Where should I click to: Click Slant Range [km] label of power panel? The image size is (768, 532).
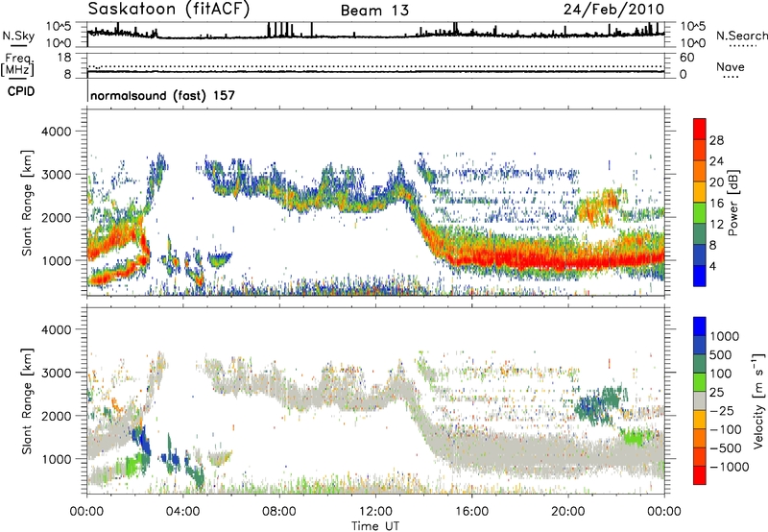27,203
